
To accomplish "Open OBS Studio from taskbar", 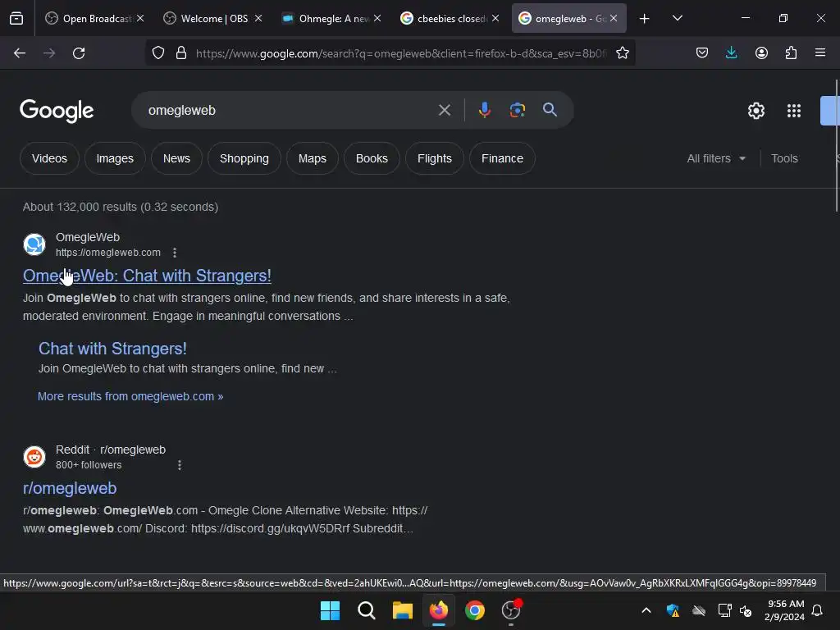I will tap(511, 610).
